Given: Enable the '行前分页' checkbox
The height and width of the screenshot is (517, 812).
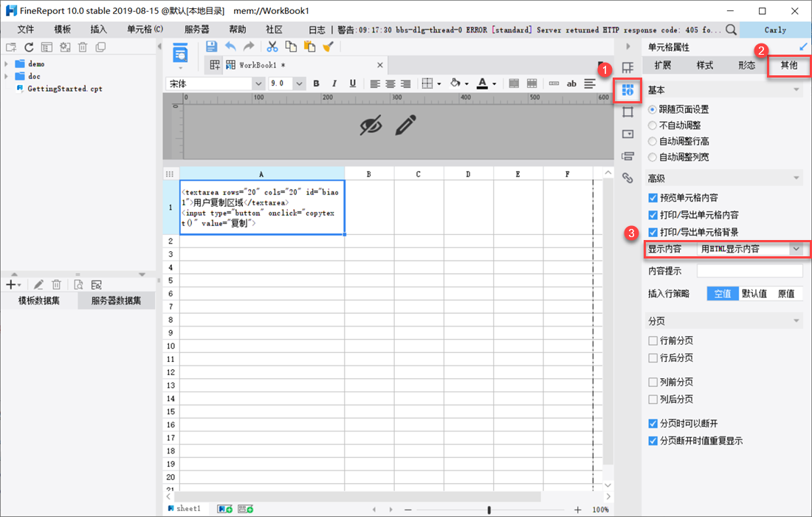Looking at the screenshot, I should 653,340.
